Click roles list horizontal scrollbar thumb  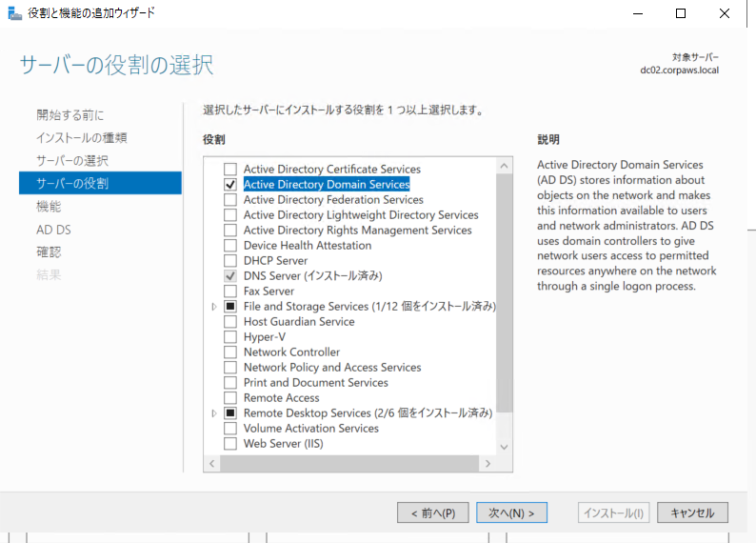coord(349,463)
